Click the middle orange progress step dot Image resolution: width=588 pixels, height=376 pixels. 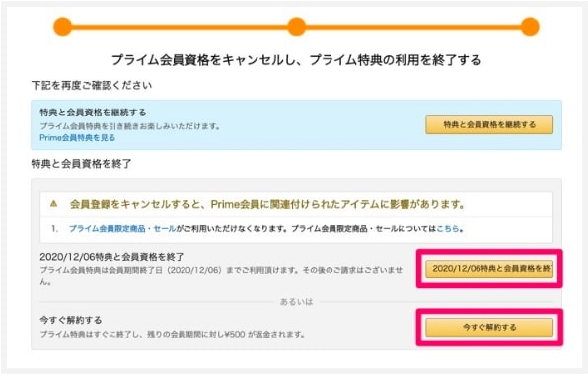pyautogui.click(x=297, y=27)
